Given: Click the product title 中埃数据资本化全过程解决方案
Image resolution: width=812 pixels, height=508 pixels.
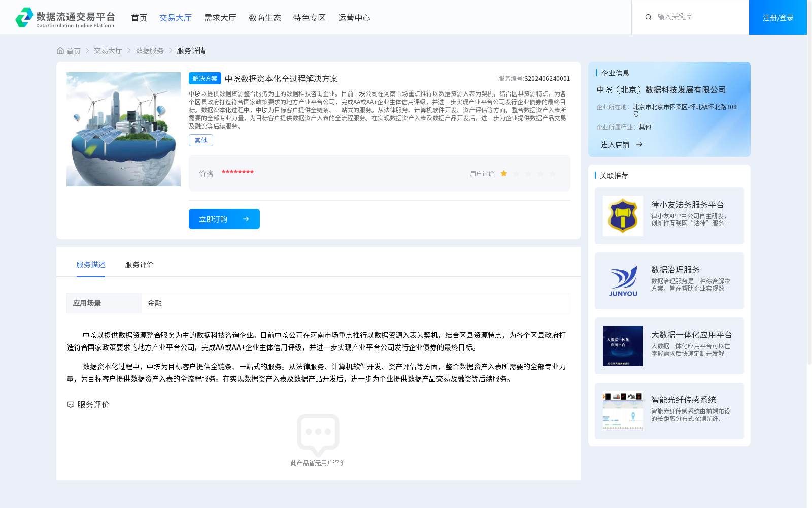Looking at the screenshot, I should [281, 79].
